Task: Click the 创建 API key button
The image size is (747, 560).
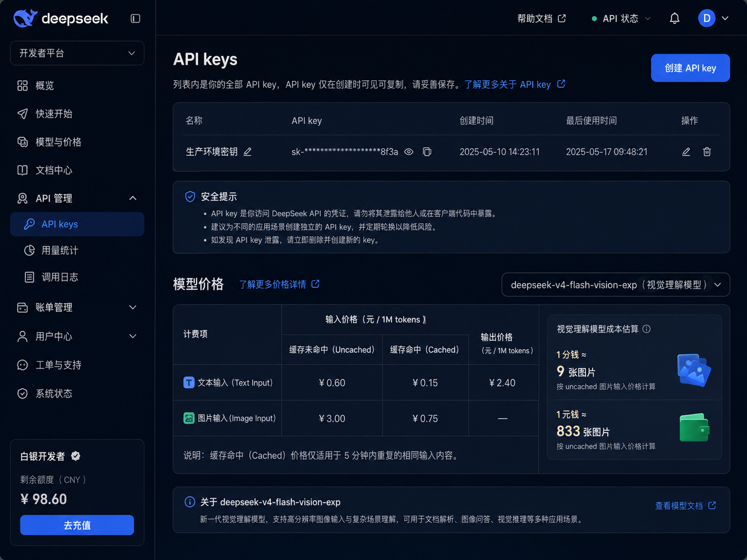Action: point(690,68)
